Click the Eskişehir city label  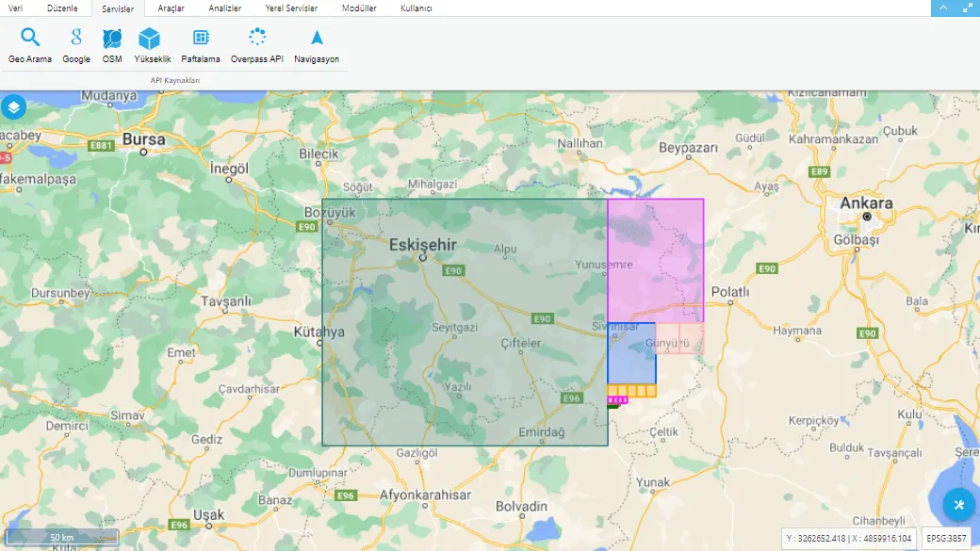(x=423, y=245)
